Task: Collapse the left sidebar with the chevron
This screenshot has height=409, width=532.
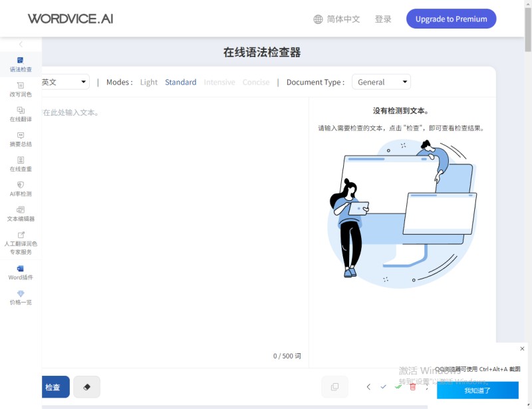Action: (x=20, y=43)
